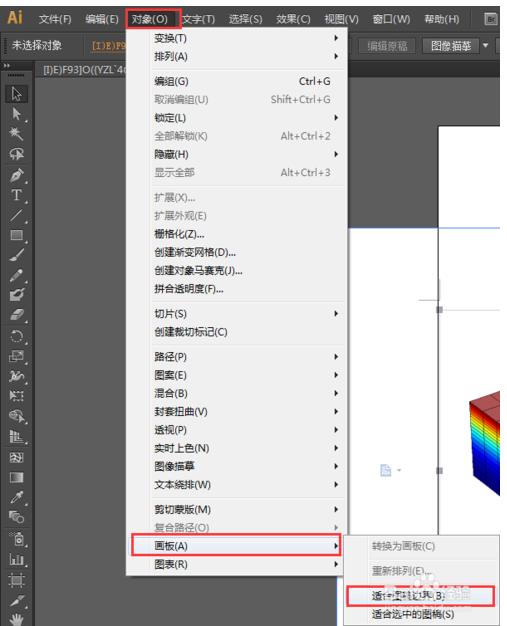Expand the 封套扭曲(V) submenu
The image size is (507, 626).
coord(237,412)
